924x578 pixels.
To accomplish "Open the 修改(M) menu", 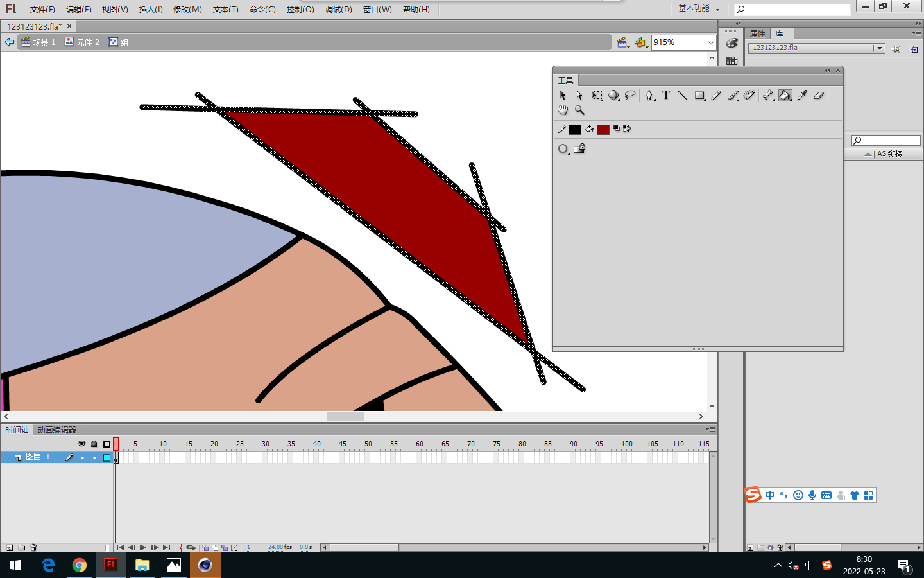I will (187, 9).
